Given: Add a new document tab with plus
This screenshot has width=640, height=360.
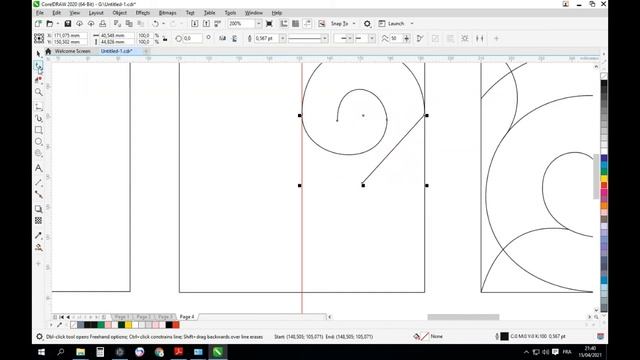Looking at the screenshot, I should 146,51.
